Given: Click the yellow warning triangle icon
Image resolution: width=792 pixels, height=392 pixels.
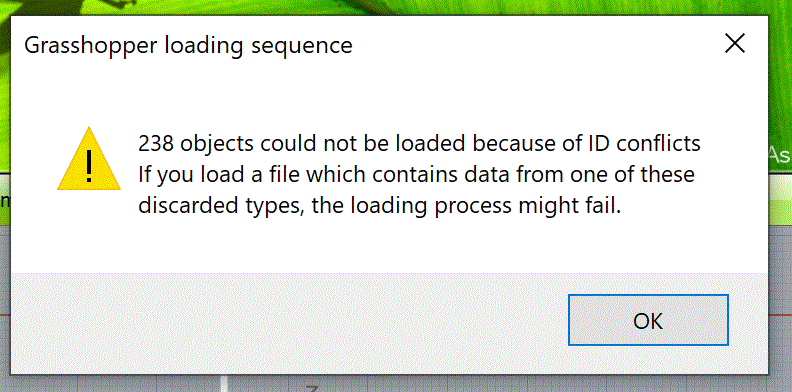Looking at the screenshot, I should 89,159.
